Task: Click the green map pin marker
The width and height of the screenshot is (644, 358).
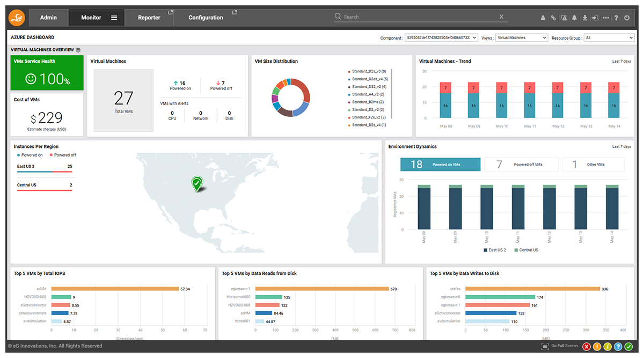Action: click(x=197, y=183)
